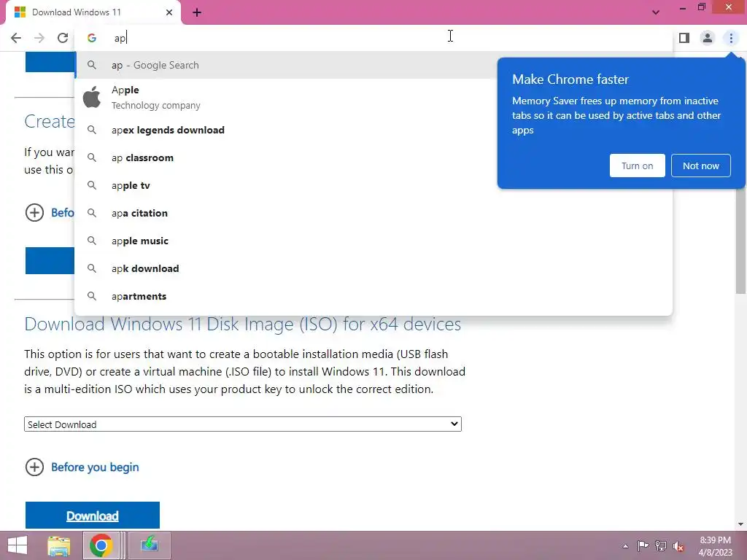
Task: Open the Select Download dropdown
Action: pyautogui.click(x=242, y=424)
